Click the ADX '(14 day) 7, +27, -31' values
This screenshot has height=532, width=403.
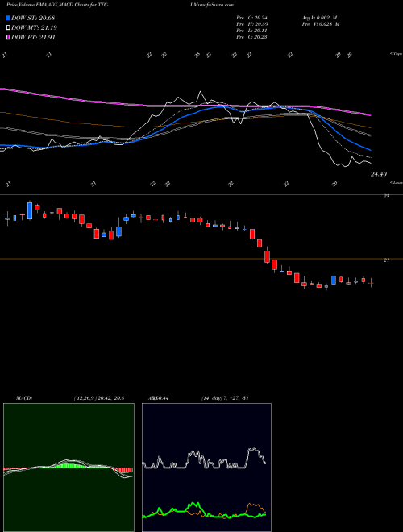click(225, 398)
